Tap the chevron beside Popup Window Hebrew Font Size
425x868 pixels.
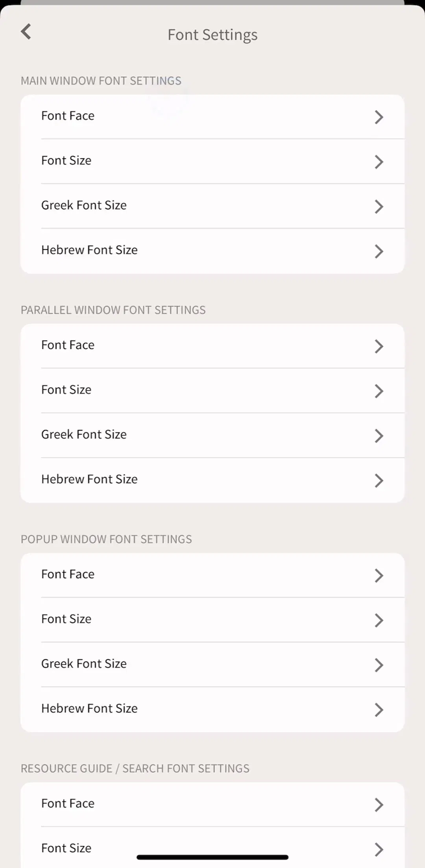click(x=379, y=710)
